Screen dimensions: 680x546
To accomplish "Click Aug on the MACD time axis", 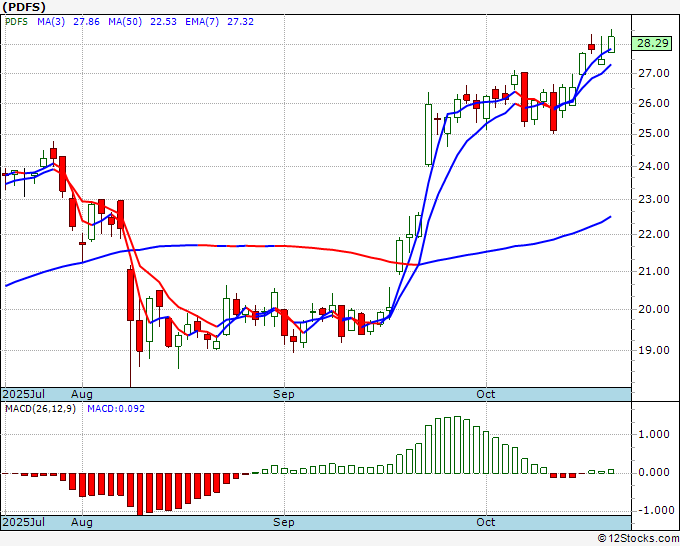I will coord(82,522).
